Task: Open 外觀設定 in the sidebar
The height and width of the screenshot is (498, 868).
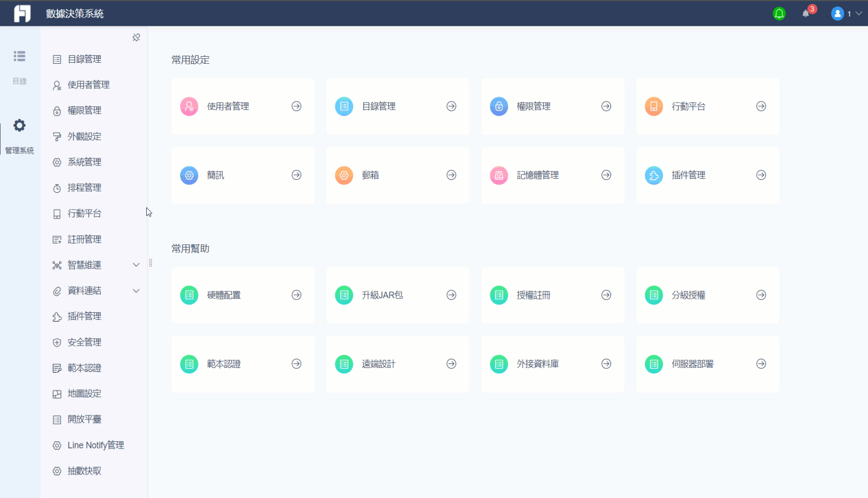Action: pyautogui.click(x=94, y=137)
